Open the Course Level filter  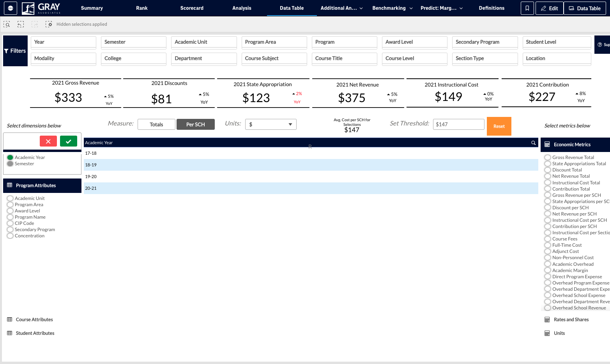click(415, 58)
